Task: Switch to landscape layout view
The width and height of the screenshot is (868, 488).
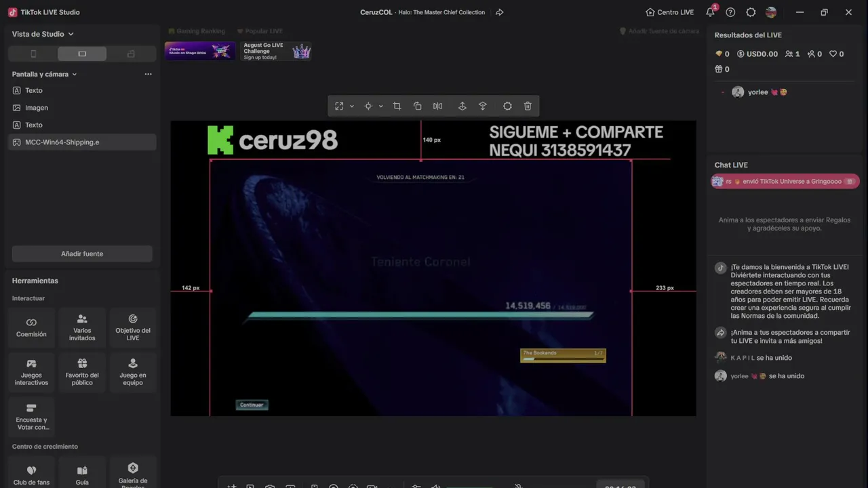Action: click(x=82, y=54)
